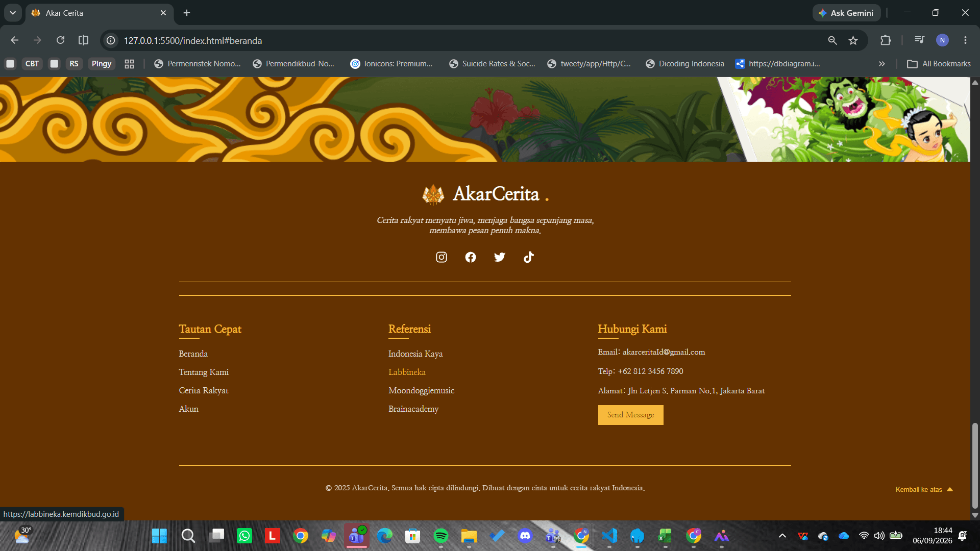Open the AkarCerita Twitter icon

500,257
